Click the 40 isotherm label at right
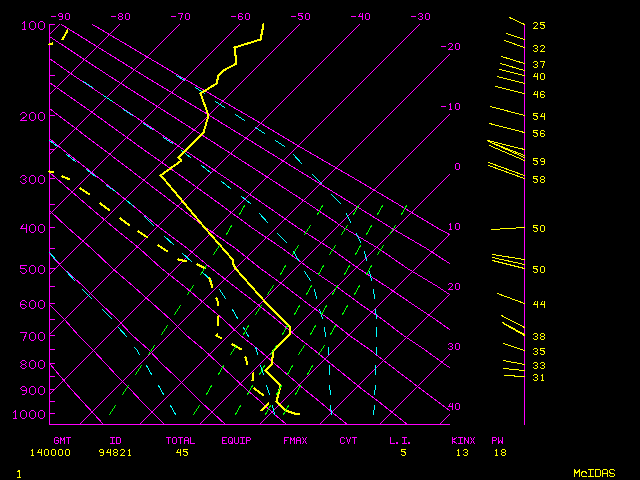The height and width of the screenshot is (480, 640). pyautogui.click(x=454, y=407)
